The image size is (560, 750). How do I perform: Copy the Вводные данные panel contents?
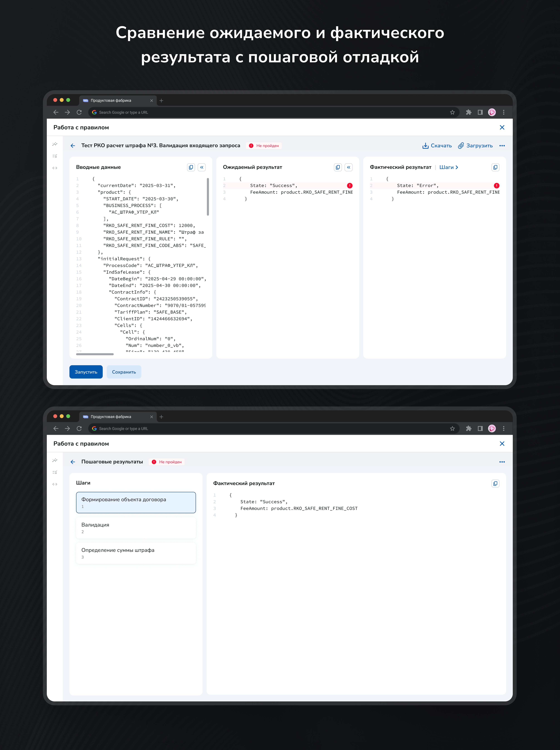pos(191,167)
